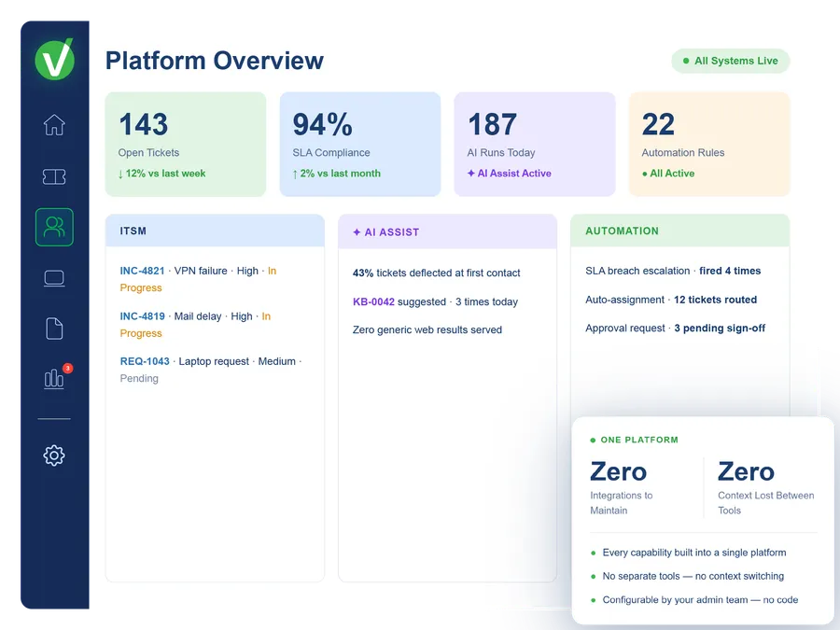Viewport: 840px width, 630px height.
Task: Open the document icon in sidebar
Action: tap(54, 329)
